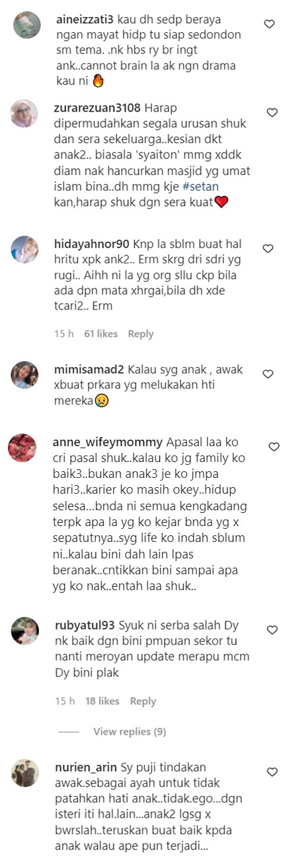Expand View replies (9) under rubyatul93
Image resolution: width=283 pixels, height=868 pixels.
130,732
